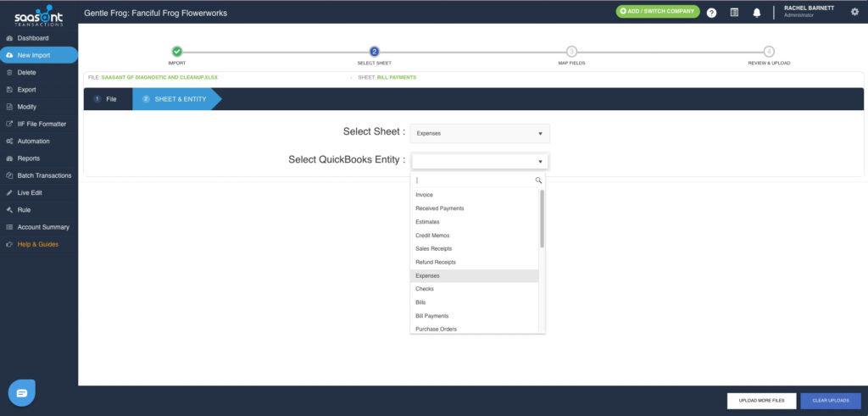Toggle the Select QuickBooks Entity dropdown

click(480, 161)
